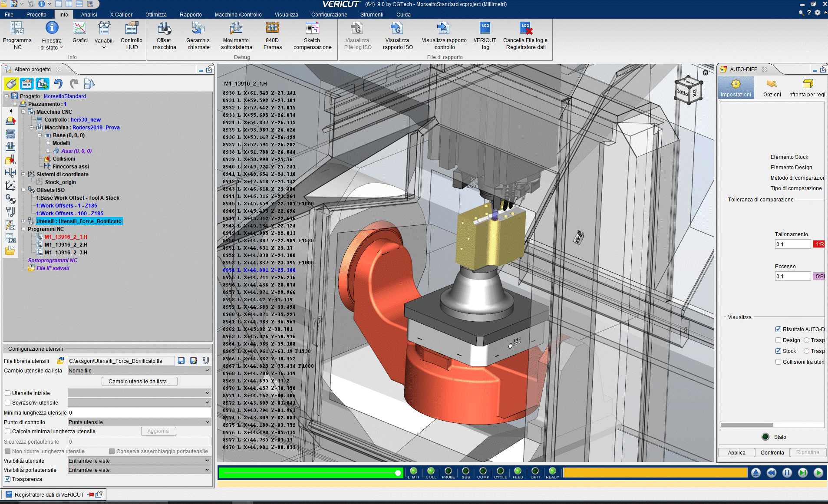Click the Confronta button

click(772, 452)
